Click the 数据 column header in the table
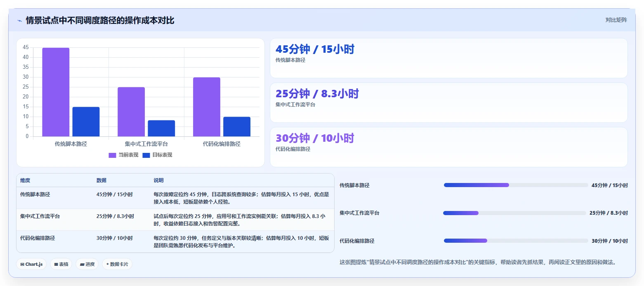This screenshot has height=286, width=644. point(101,181)
